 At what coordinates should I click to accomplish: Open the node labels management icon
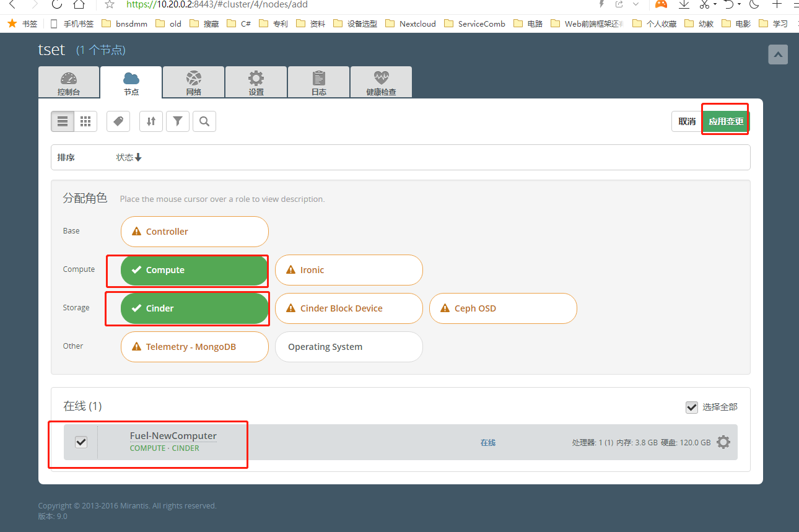tap(118, 121)
